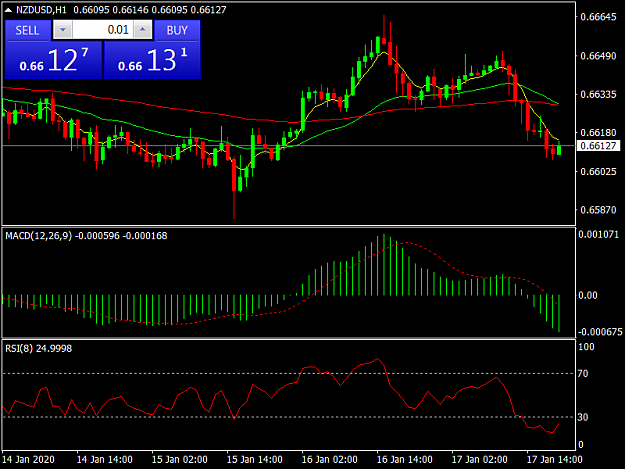This screenshot has width=625, height=469.
Task: Click the 15 Jan 14:00 time label
Action: point(254,459)
